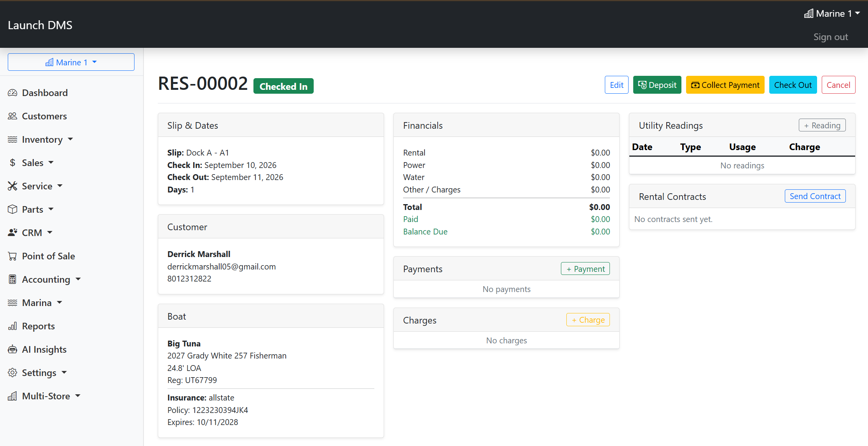
Task: Click the green Deposit button
Action: (657, 85)
